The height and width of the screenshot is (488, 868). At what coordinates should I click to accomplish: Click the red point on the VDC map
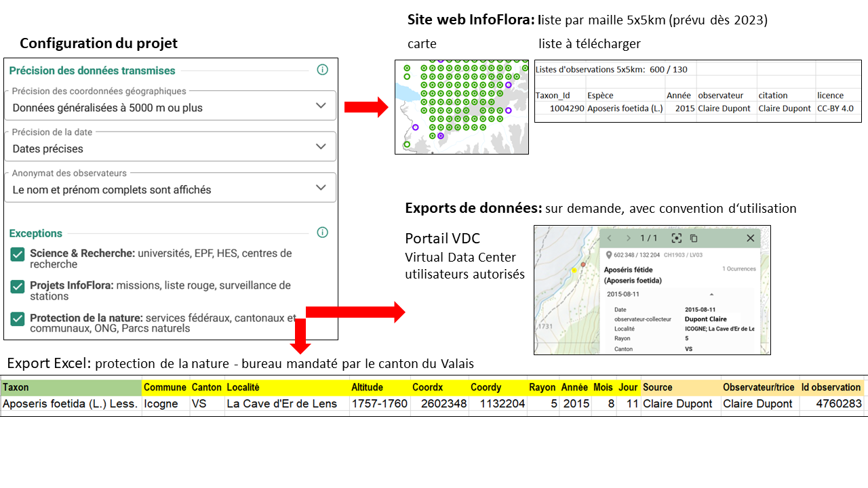(x=583, y=264)
